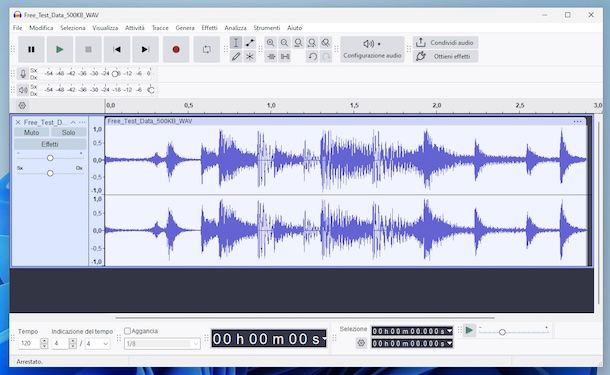
Task: Click the Pause transport button
Action: click(31, 49)
